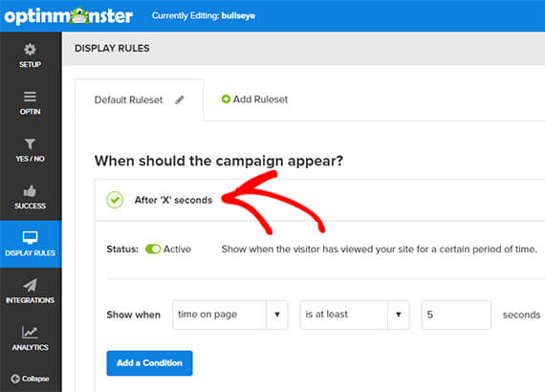Open the Integrations paper plane icon

tap(31, 285)
